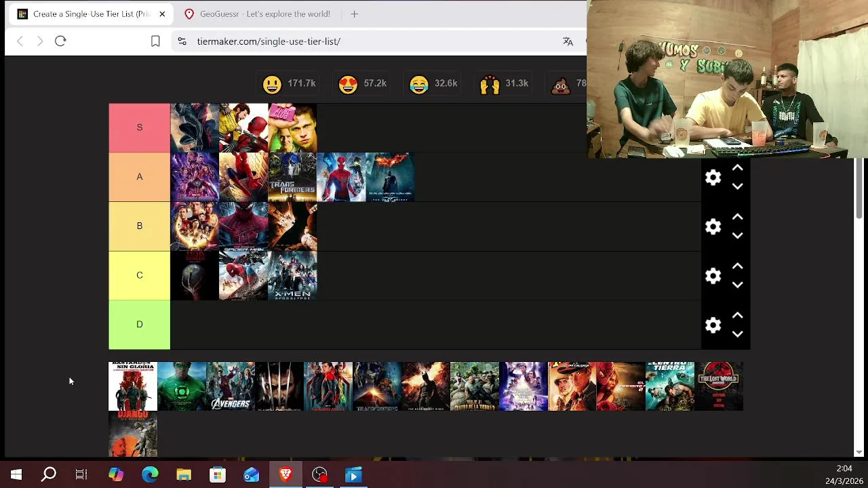Launch Microsoft Edge from the taskbar
The height and width of the screenshot is (488, 868).
point(150,475)
